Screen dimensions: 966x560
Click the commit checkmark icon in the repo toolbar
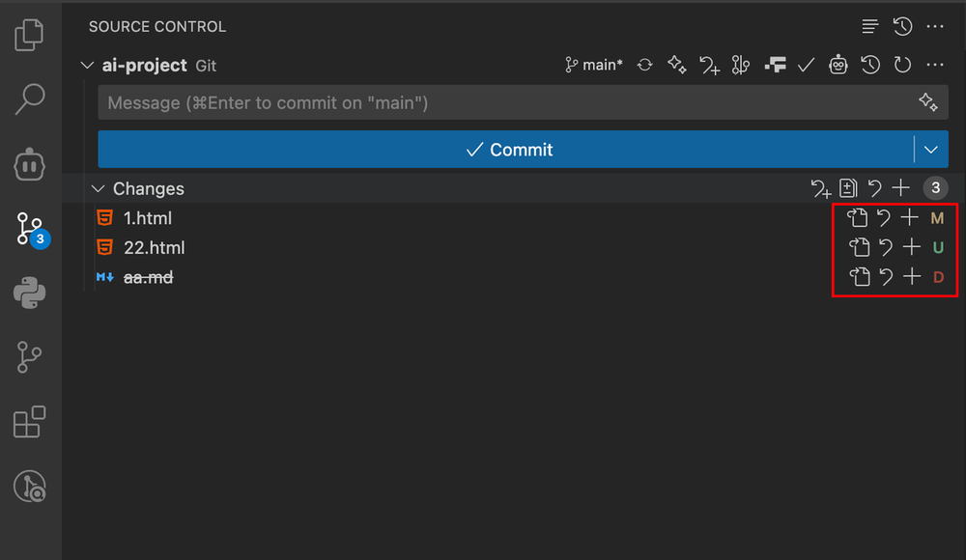coord(806,65)
